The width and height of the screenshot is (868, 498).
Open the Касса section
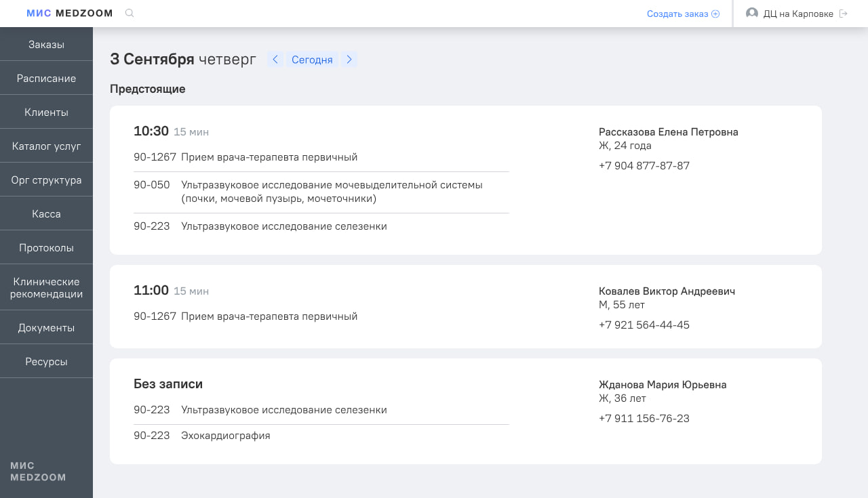pyautogui.click(x=45, y=213)
